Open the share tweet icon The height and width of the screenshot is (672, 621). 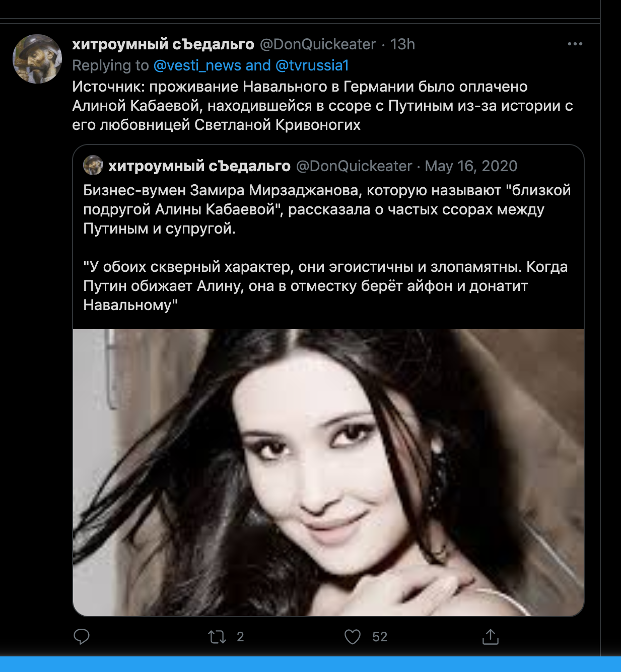(490, 636)
